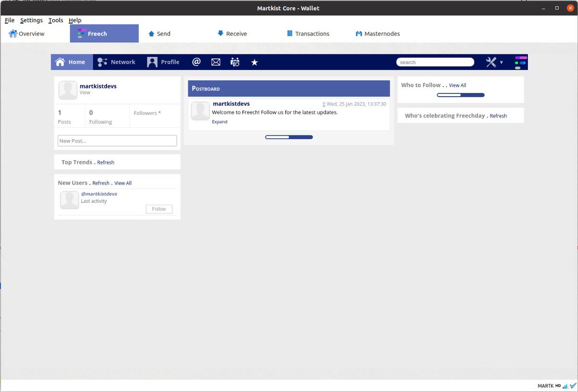Click the martkistdevs name on the Postboard post
Viewport: 578px width, 392px height.
pyautogui.click(x=231, y=104)
